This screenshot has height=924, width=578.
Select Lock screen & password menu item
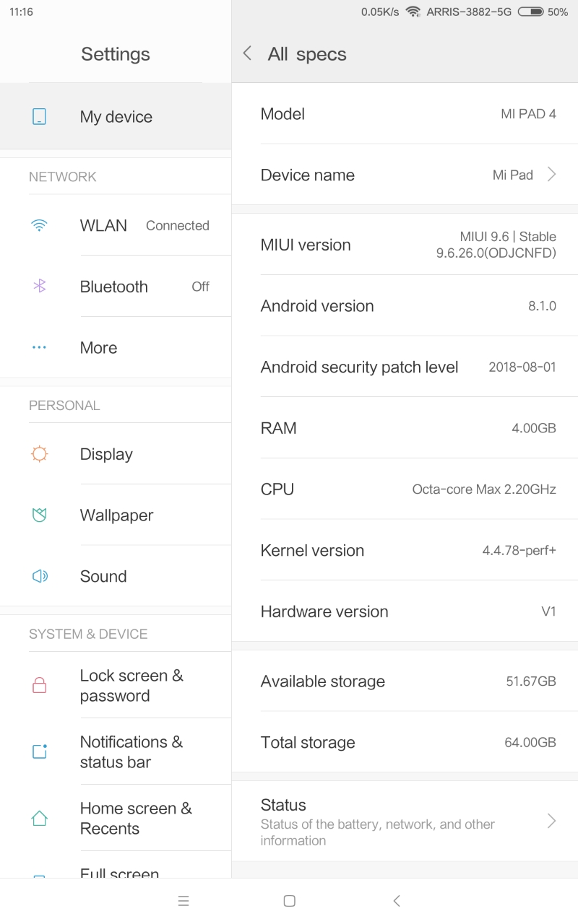pos(131,686)
